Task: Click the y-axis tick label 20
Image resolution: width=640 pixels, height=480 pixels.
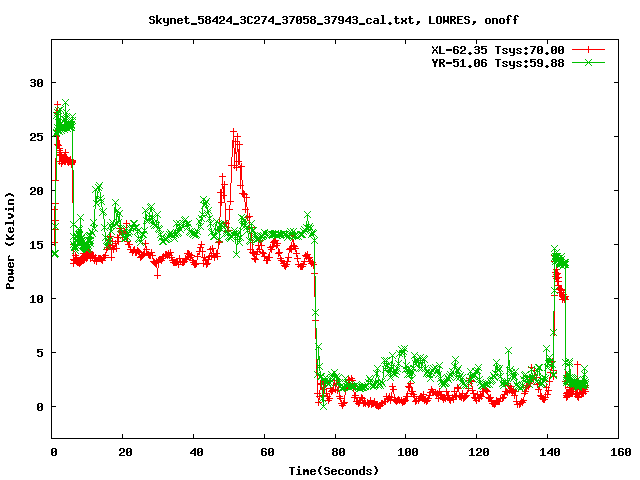Action: tap(36, 191)
